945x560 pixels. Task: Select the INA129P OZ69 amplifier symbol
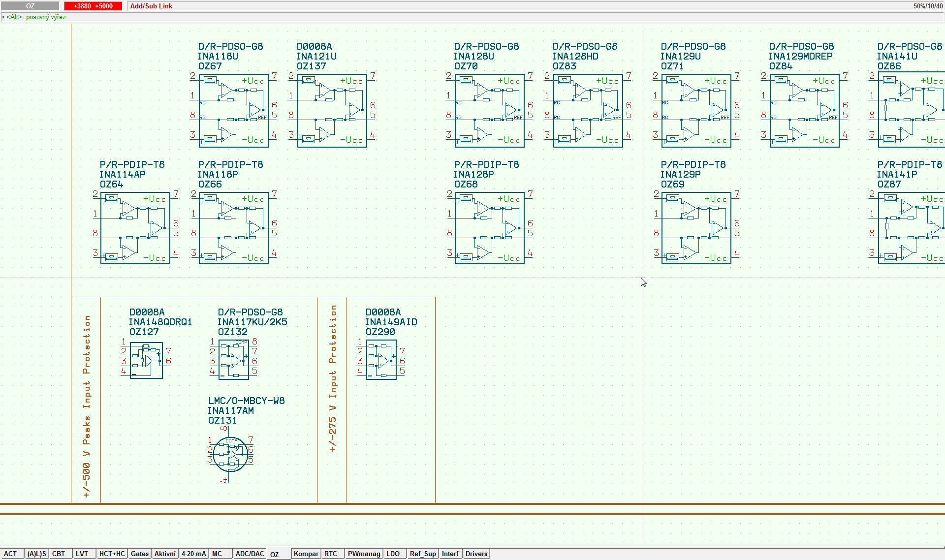696,228
